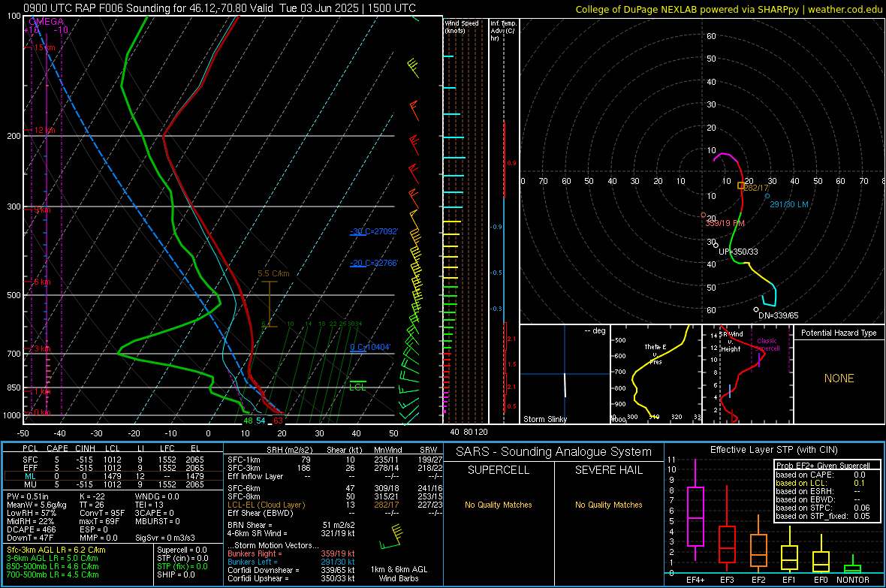Select the SFC parcel row
Screen dimensions: 886x588
(x=113, y=460)
